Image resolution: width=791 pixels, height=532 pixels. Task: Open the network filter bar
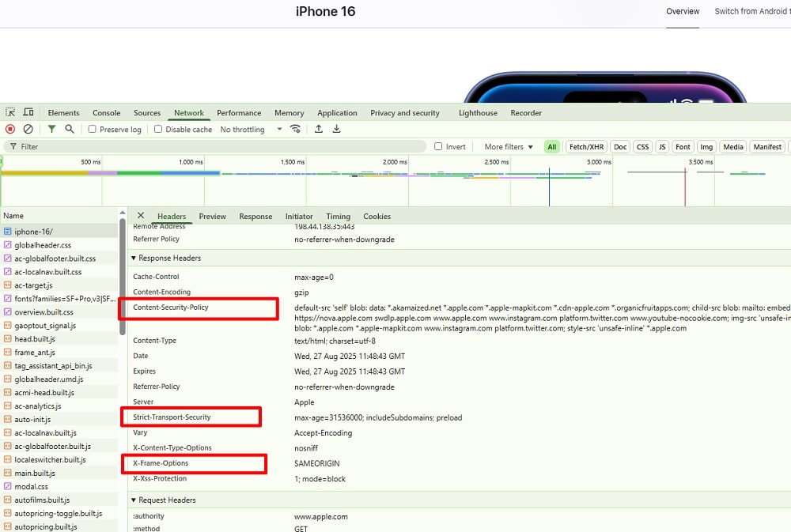tap(51, 129)
